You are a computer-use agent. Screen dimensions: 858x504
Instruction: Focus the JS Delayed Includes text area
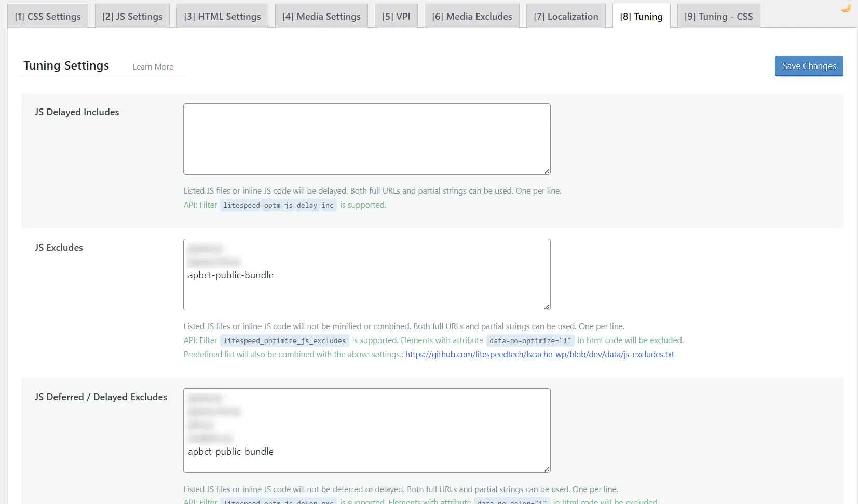click(x=366, y=139)
